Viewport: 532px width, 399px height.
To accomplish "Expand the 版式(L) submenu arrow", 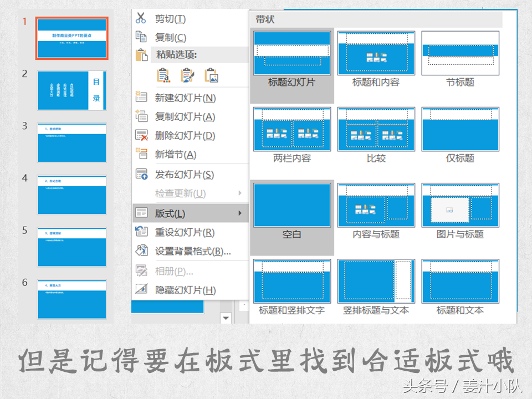I will (x=240, y=213).
